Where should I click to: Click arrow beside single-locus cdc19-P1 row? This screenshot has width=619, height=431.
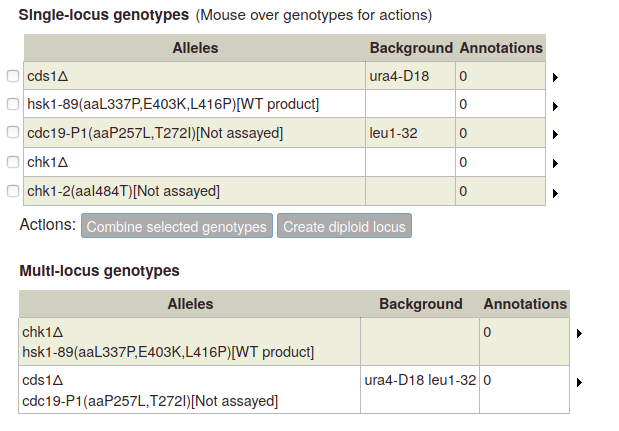pyautogui.click(x=555, y=135)
